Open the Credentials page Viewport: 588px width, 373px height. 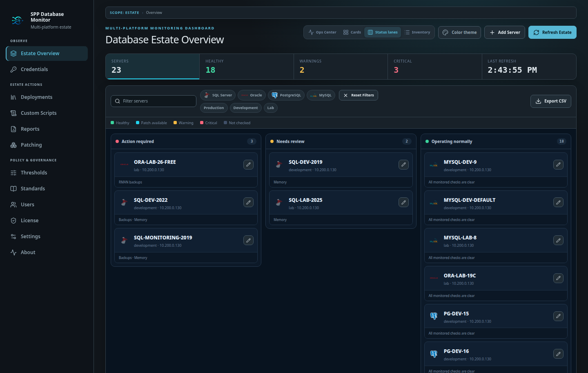pos(47,69)
